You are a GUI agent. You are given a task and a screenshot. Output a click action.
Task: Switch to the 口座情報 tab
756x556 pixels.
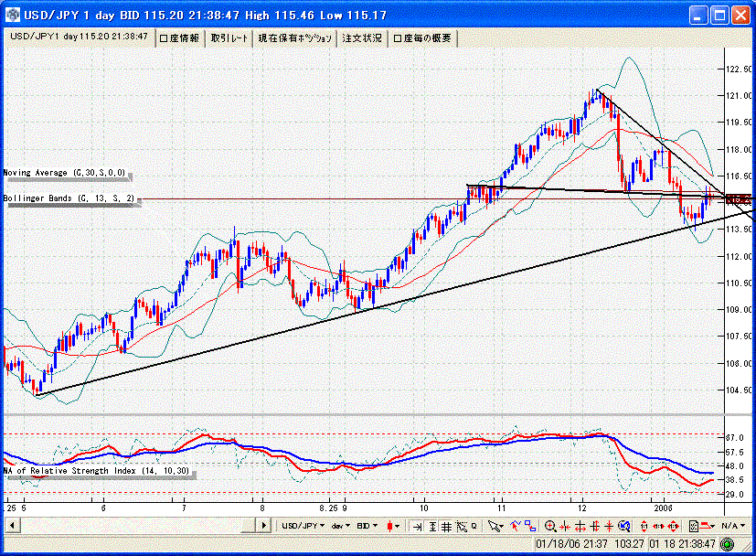pos(179,37)
